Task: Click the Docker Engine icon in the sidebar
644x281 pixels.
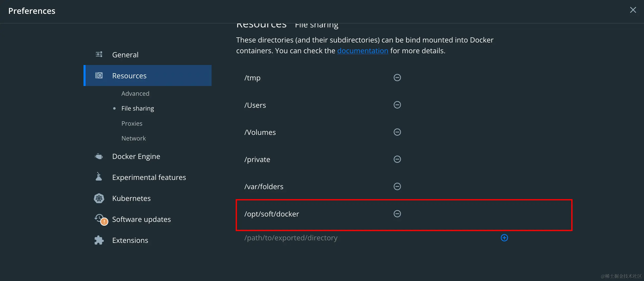Action: [x=99, y=156]
